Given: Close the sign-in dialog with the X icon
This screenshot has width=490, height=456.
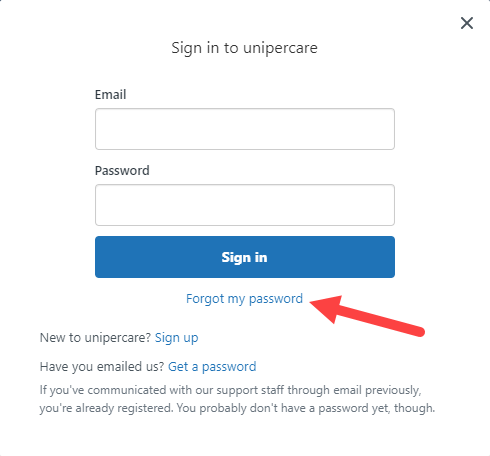Looking at the screenshot, I should pyautogui.click(x=467, y=23).
